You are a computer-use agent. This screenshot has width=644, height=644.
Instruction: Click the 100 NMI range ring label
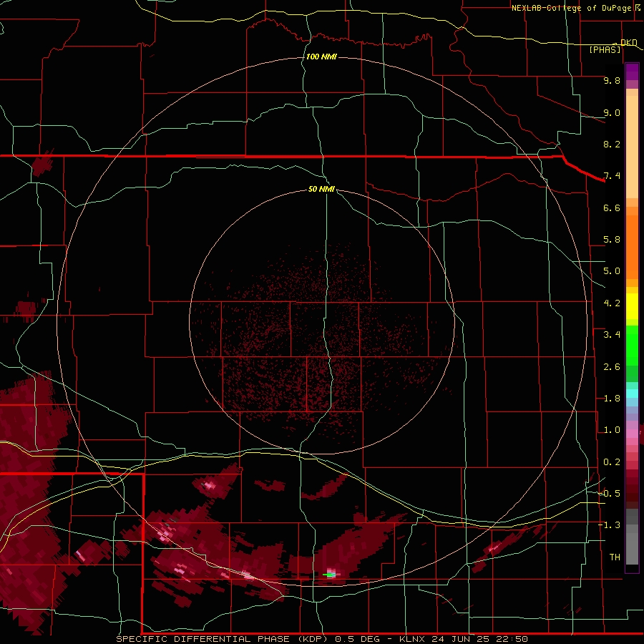321,57
